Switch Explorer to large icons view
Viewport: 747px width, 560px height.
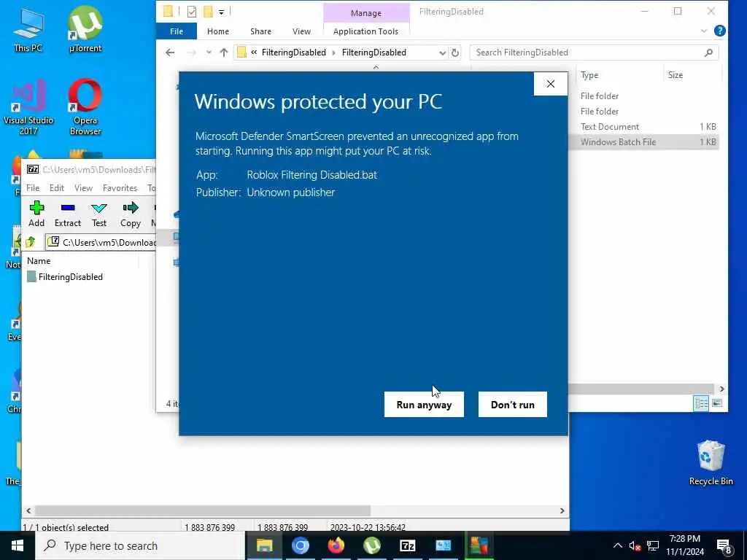click(x=716, y=403)
